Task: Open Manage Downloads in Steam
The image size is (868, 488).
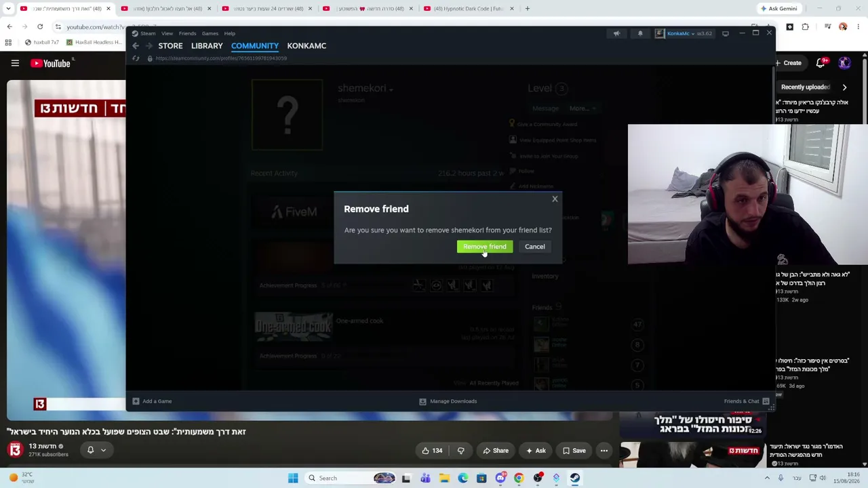Action: pos(448,401)
